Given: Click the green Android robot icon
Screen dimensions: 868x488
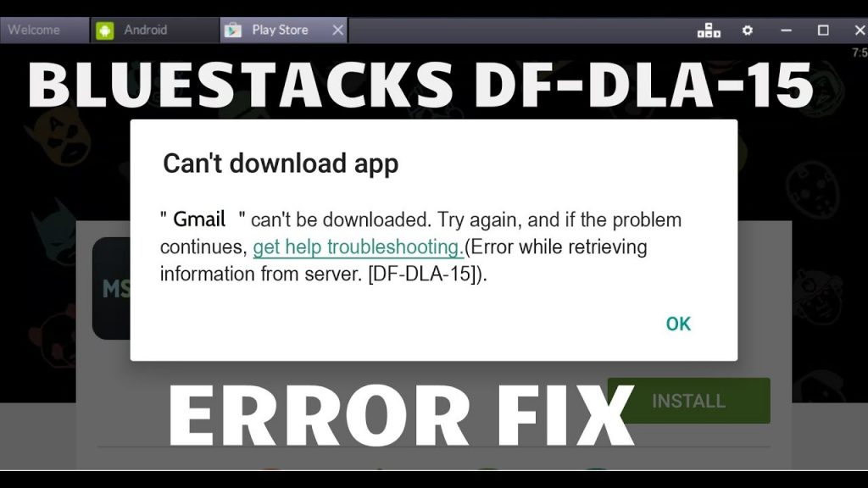Looking at the screenshot, I should (104, 30).
